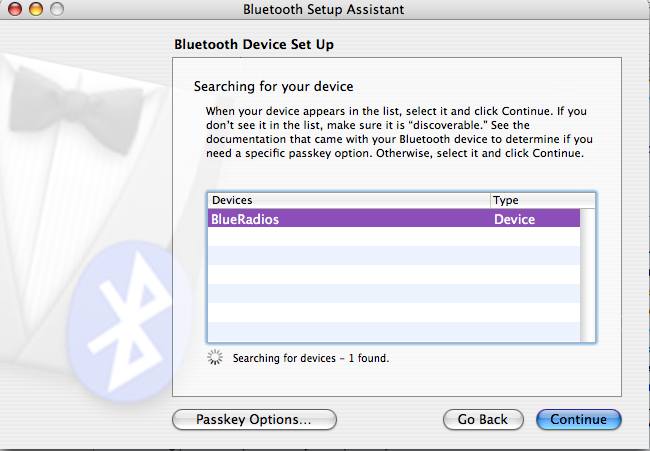Image resolution: width=650 pixels, height=451 pixels.
Task: Click the Bluetooth Setup Assistant title bar
Action: [x=324, y=9]
